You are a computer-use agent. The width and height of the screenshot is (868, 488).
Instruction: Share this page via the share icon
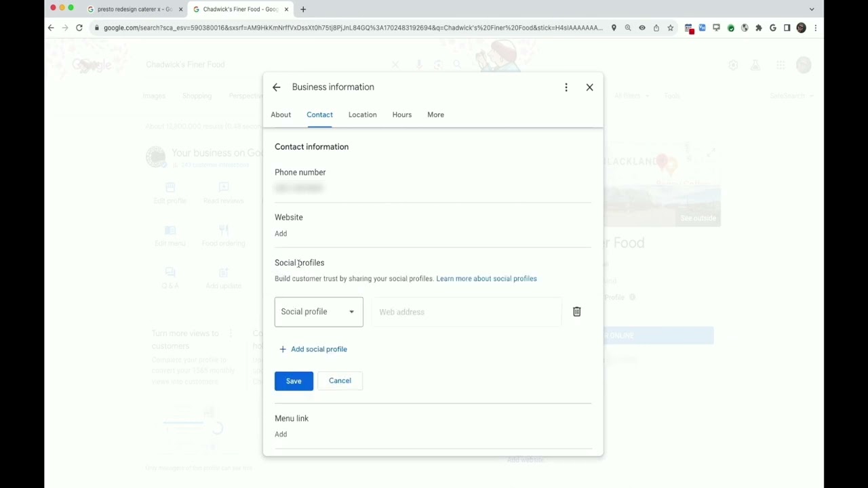tap(656, 28)
